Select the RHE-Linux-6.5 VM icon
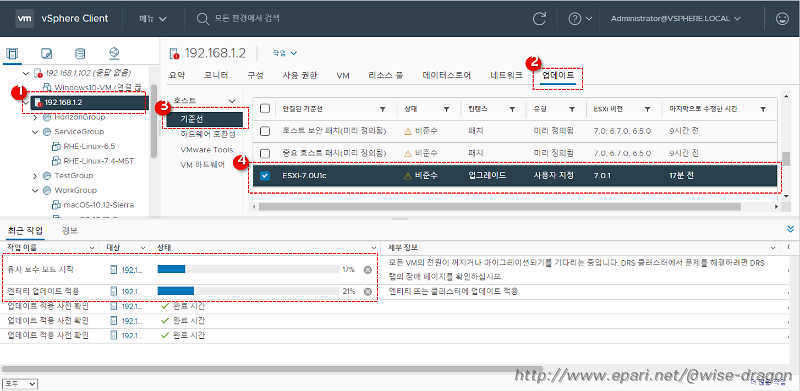 coord(56,146)
